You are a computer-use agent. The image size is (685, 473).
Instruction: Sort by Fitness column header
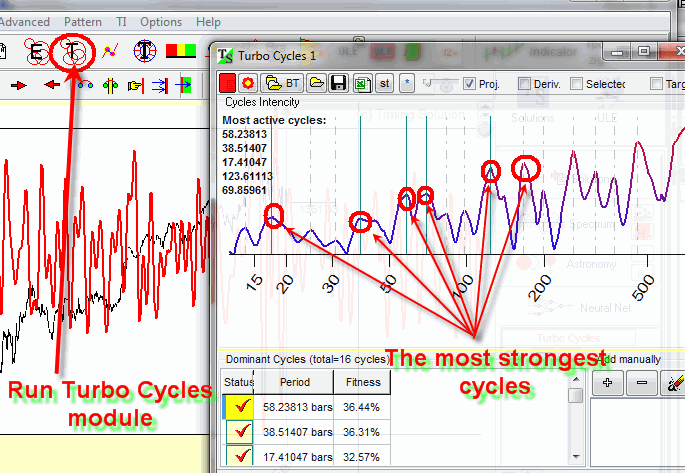[x=363, y=382]
